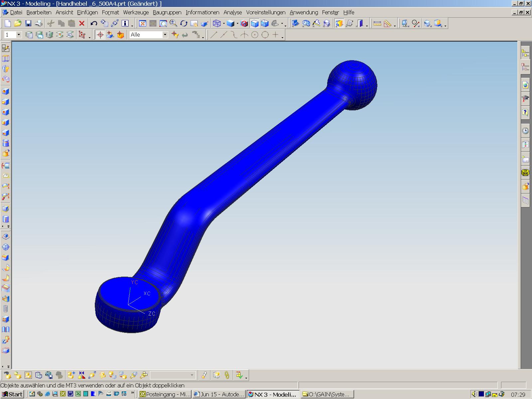This screenshot has height=399, width=532.
Task: Open the Voreinstellungen menu
Action: [266, 12]
